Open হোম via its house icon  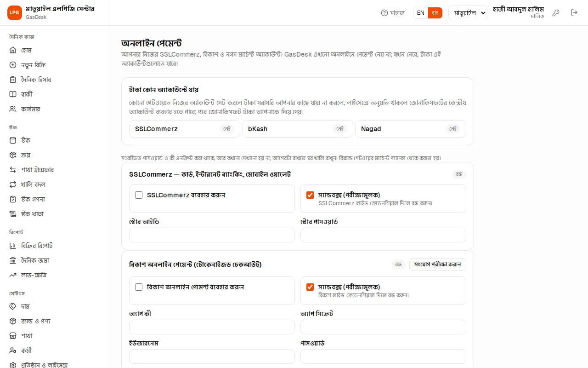[x=13, y=50]
